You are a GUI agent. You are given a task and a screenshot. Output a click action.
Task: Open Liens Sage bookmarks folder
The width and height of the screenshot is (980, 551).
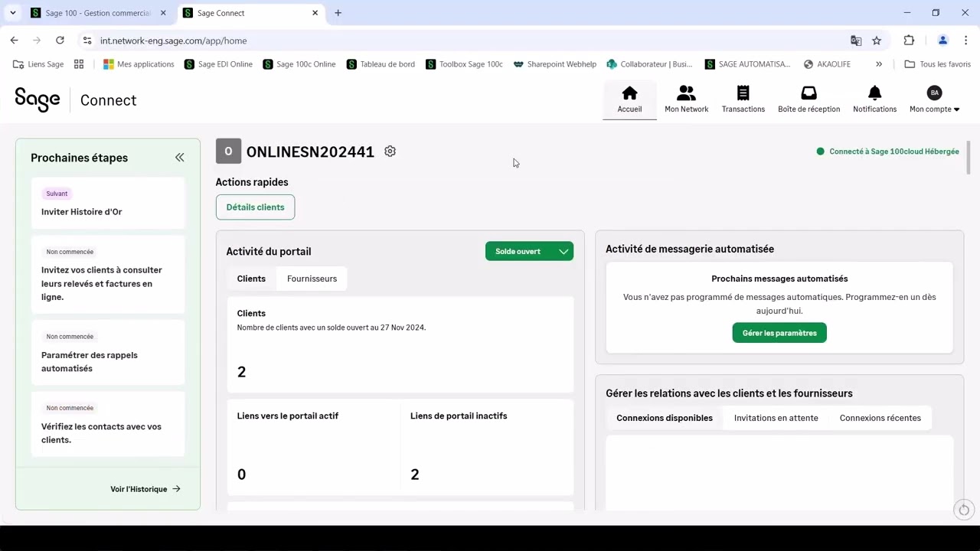[38, 64]
